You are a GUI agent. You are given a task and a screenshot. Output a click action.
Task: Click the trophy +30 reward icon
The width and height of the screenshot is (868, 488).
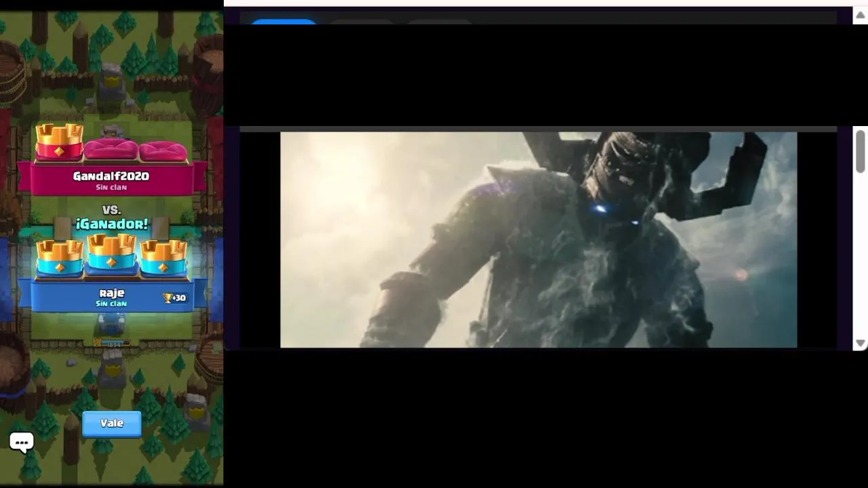click(x=175, y=298)
